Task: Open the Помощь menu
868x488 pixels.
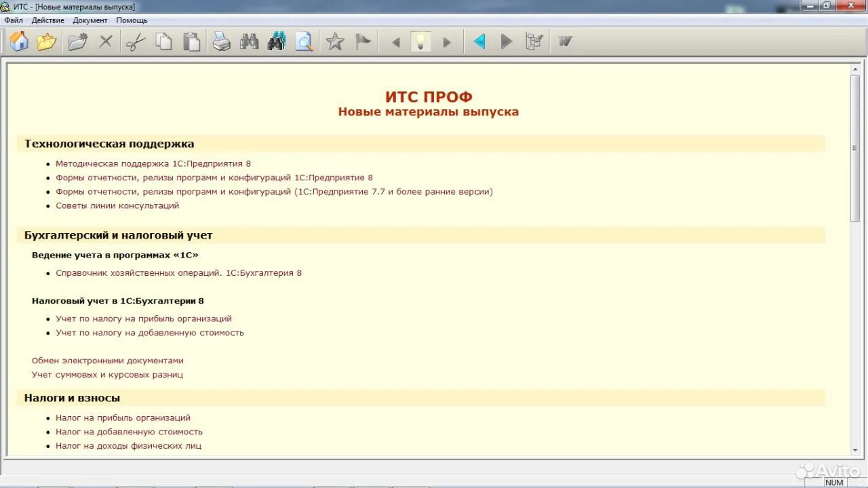Action: point(132,20)
